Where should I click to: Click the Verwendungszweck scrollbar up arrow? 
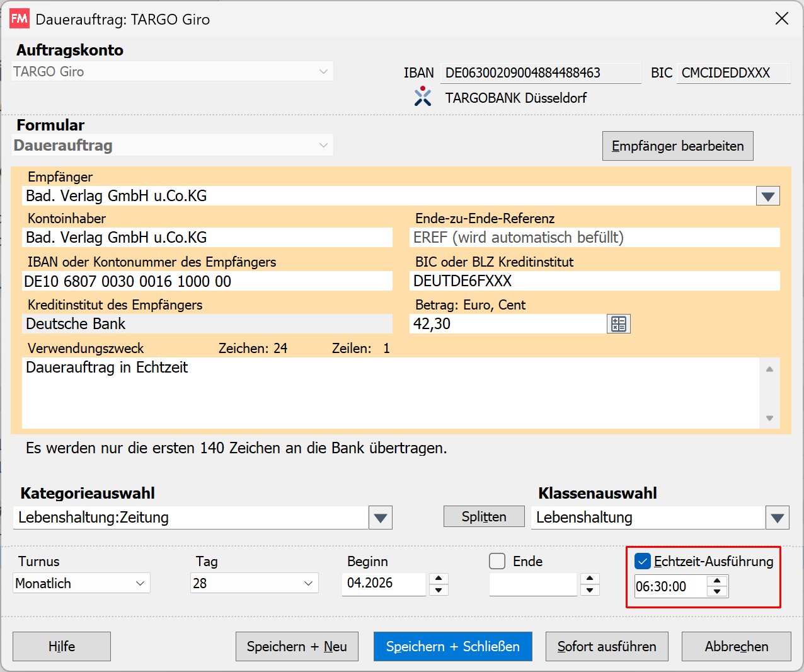[x=769, y=369]
